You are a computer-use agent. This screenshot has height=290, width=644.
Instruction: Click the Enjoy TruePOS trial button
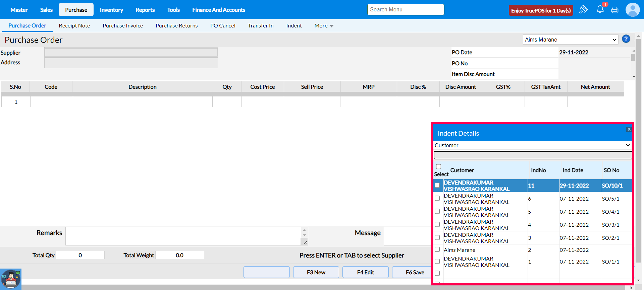tap(541, 10)
